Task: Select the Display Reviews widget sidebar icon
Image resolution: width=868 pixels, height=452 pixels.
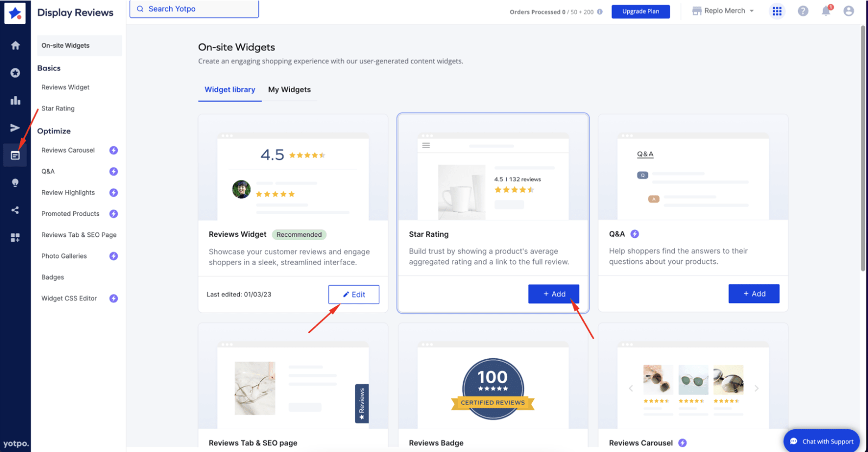Action: click(x=15, y=156)
